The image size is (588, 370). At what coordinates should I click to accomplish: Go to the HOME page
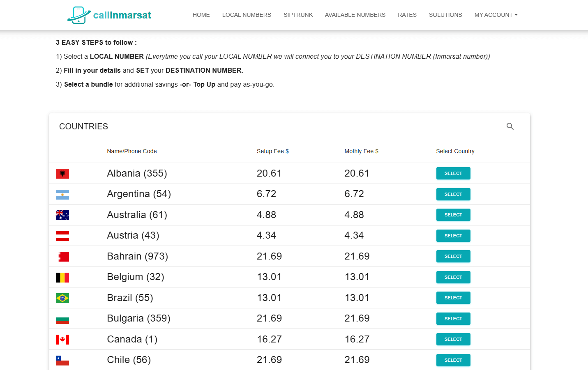(x=201, y=15)
